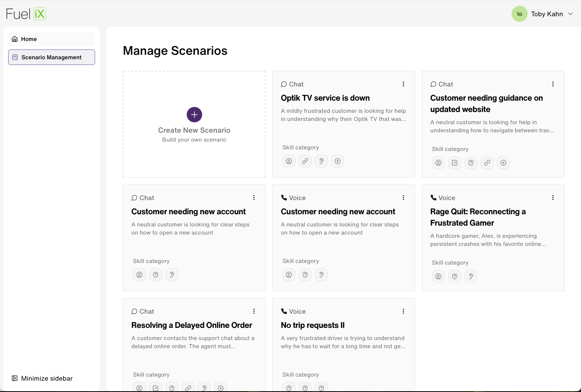The height and width of the screenshot is (392, 581).
Task: Open three-dot menu on Rage Quit scenario card
Action: pyautogui.click(x=553, y=198)
